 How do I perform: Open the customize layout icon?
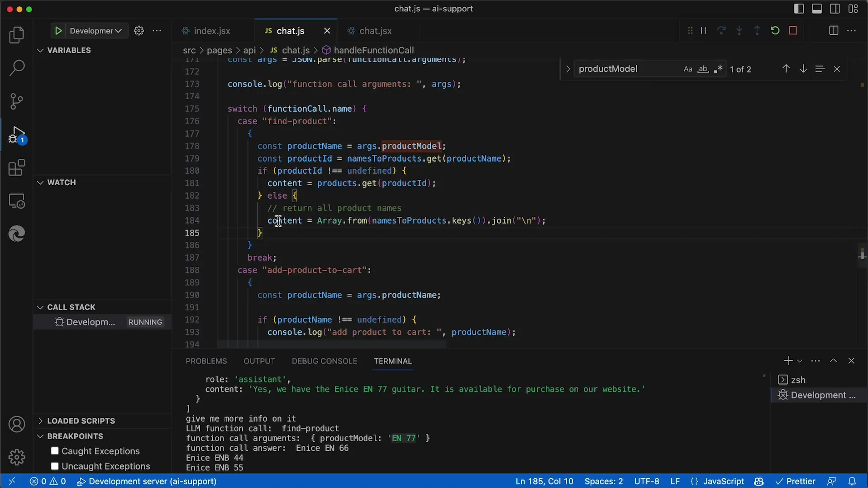(x=853, y=9)
